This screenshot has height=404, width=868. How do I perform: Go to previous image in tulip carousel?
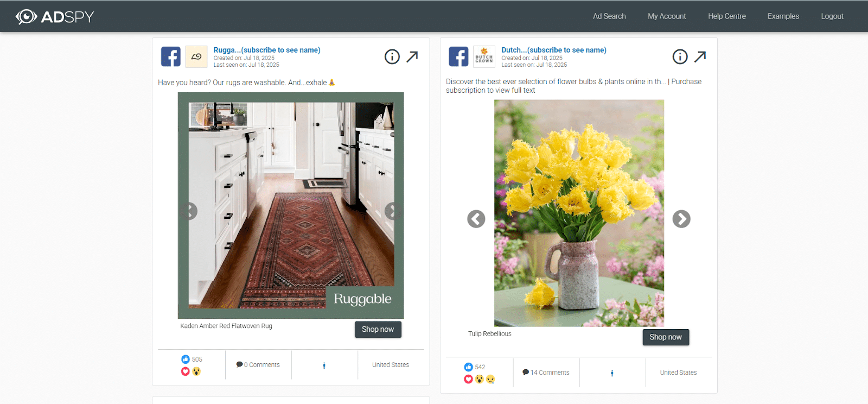click(x=476, y=219)
